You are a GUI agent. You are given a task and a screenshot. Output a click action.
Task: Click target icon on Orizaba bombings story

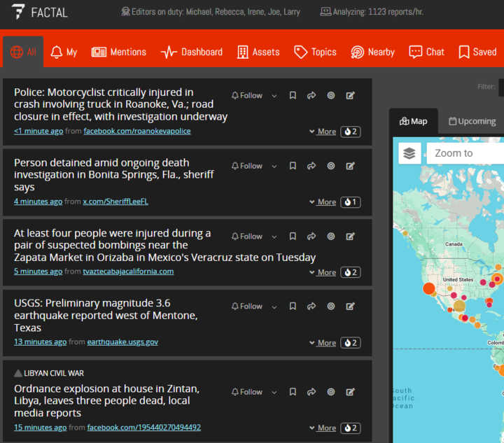330,236
